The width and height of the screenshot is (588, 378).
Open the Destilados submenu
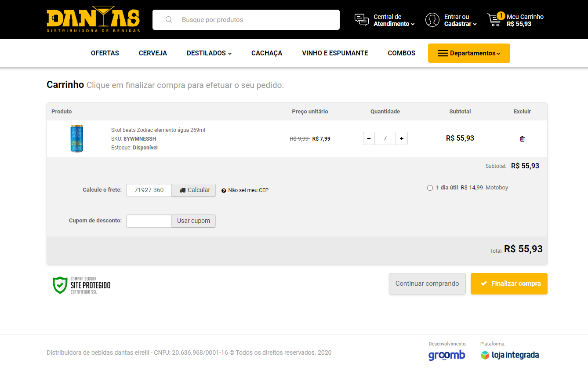pos(209,53)
